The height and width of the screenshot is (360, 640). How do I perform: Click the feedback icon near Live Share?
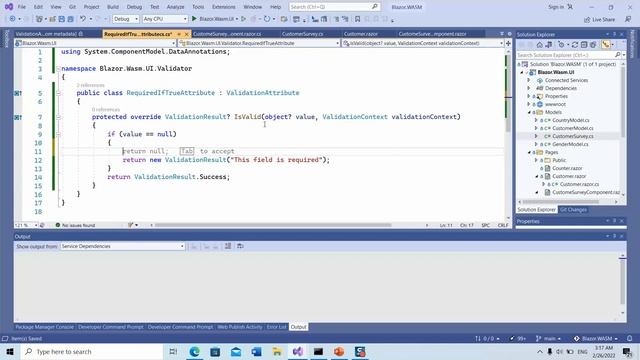pos(628,19)
